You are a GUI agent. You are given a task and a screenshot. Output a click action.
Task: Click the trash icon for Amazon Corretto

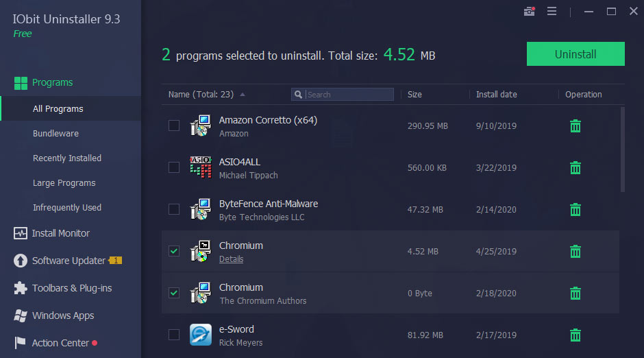tap(575, 126)
